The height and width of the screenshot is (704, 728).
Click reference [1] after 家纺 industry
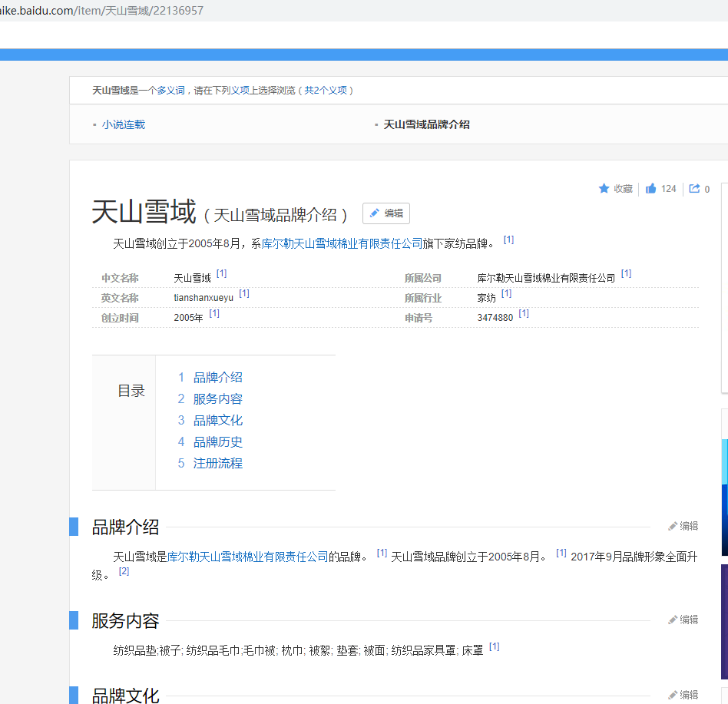pos(507,293)
